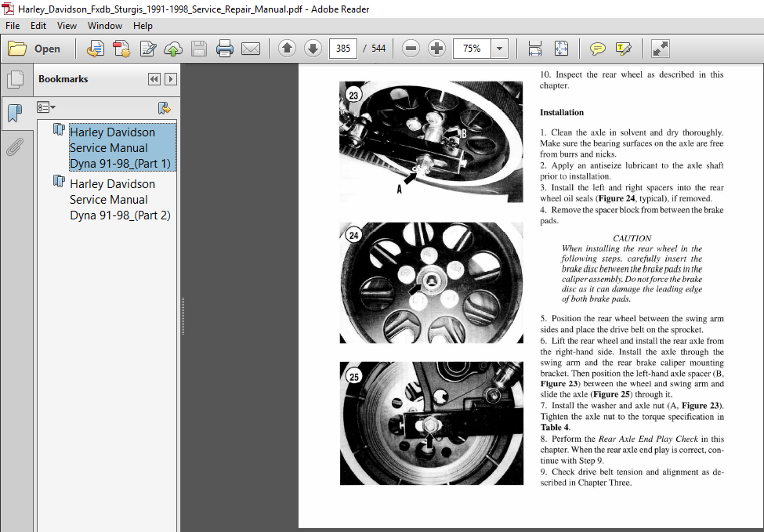Click the Part 2 bookmark ribbon icon
Viewport: 764px width, 532px height.
click(59, 181)
